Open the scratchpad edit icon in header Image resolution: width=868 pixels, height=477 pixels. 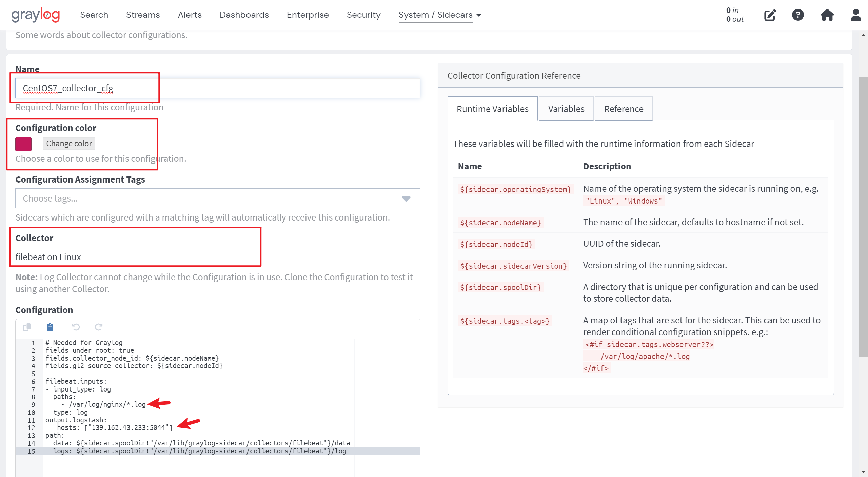770,15
